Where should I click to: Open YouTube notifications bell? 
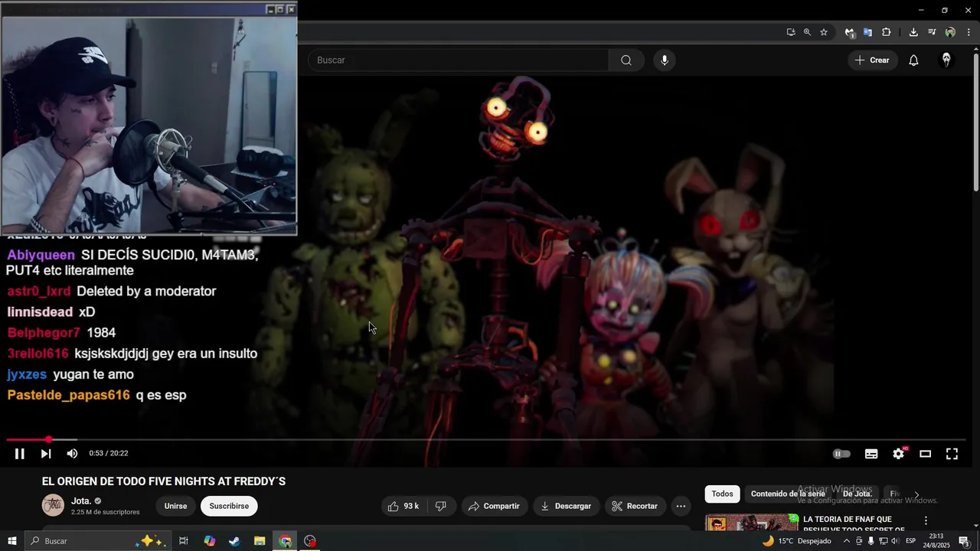click(913, 60)
